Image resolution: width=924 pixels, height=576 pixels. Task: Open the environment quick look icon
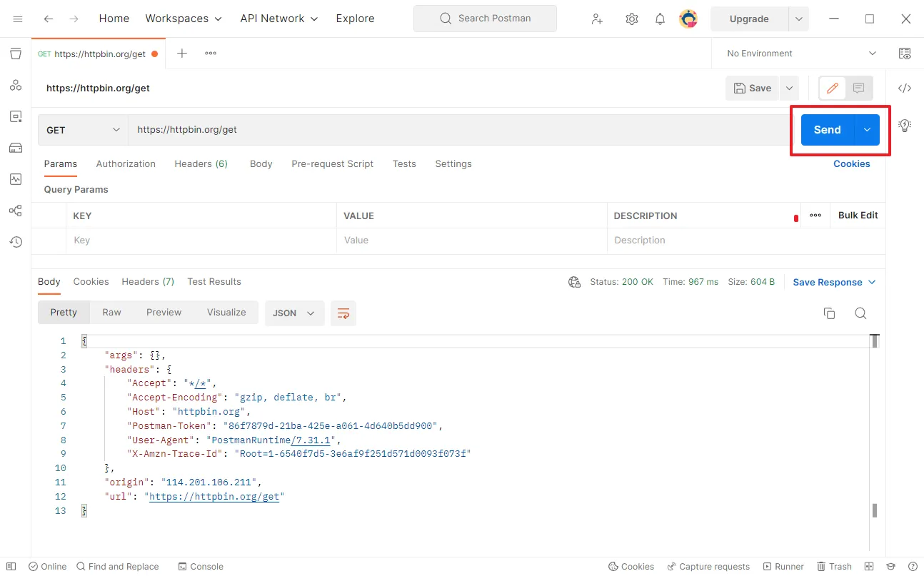pos(905,54)
